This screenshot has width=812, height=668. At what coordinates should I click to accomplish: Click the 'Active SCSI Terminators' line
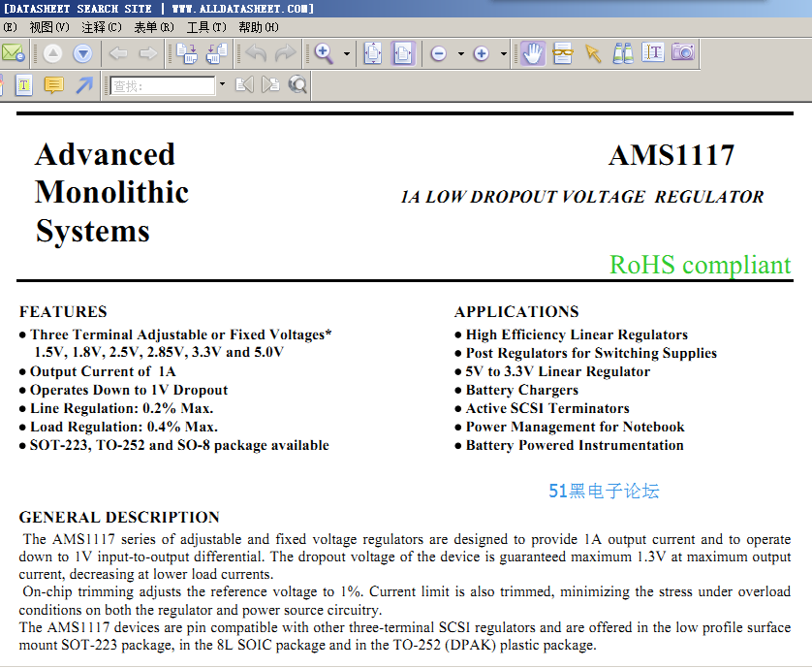547,408
